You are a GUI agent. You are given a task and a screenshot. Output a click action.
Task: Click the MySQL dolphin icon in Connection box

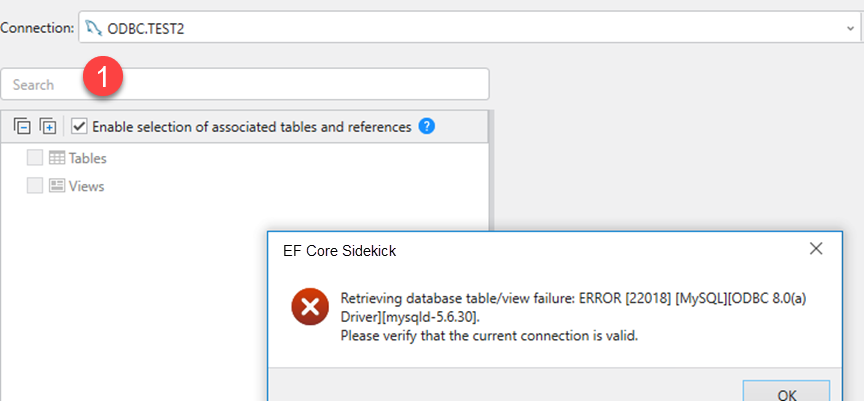[x=94, y=29]
